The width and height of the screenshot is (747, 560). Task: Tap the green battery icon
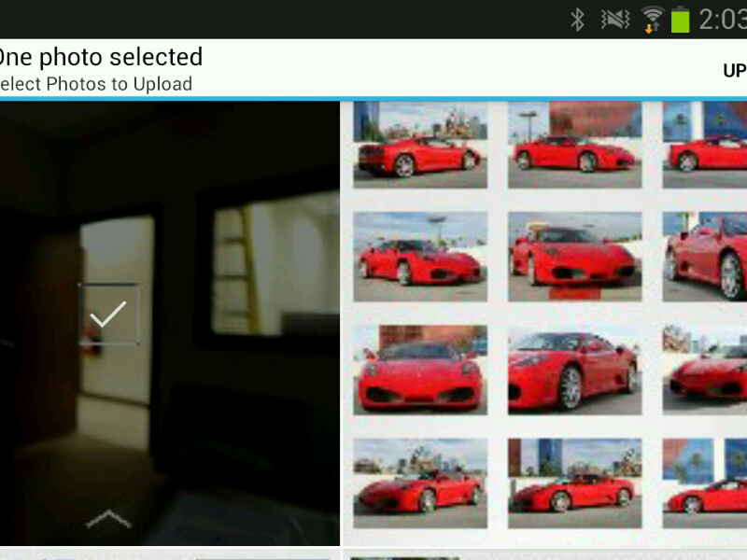click(680, 19)
